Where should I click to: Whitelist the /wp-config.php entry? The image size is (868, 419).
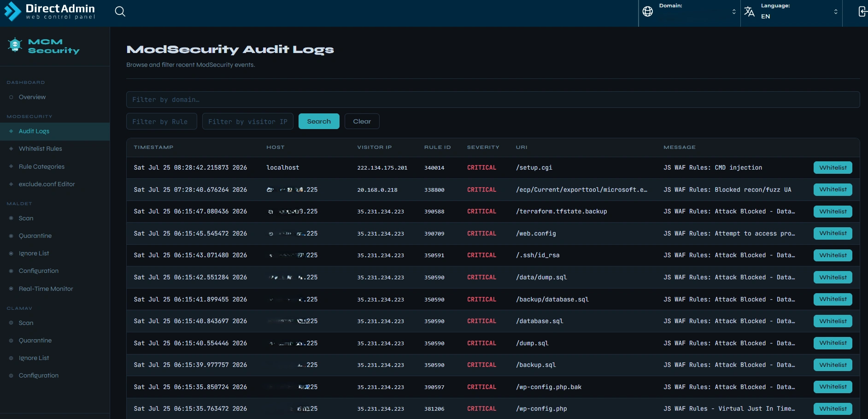pos(833,409)
